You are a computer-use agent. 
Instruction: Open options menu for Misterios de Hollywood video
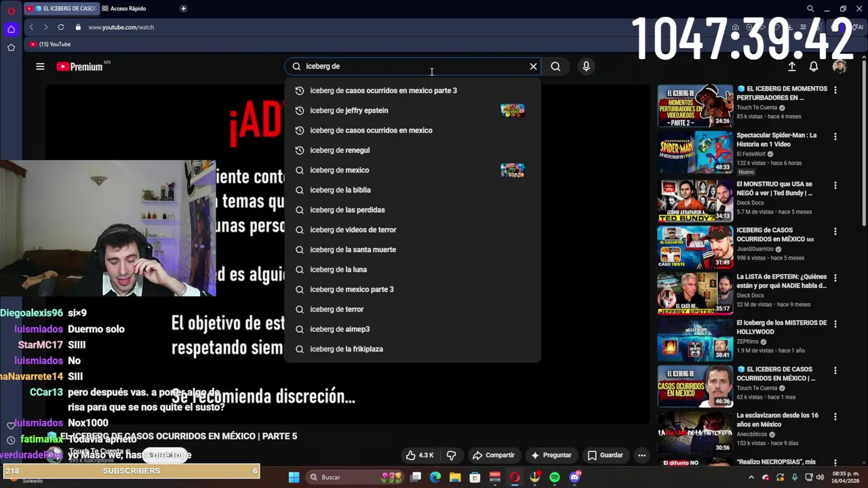[x=835, y=324]
